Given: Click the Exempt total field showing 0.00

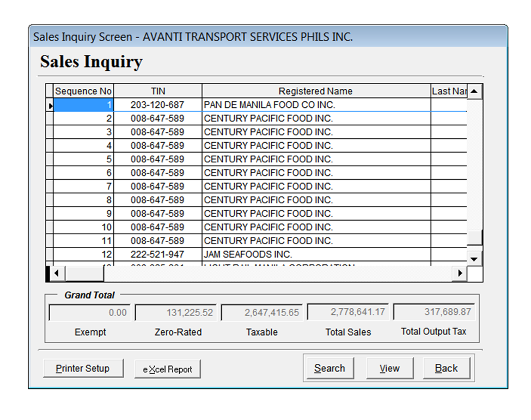Looking at the screenshot, I should click(x=90, y=312).
